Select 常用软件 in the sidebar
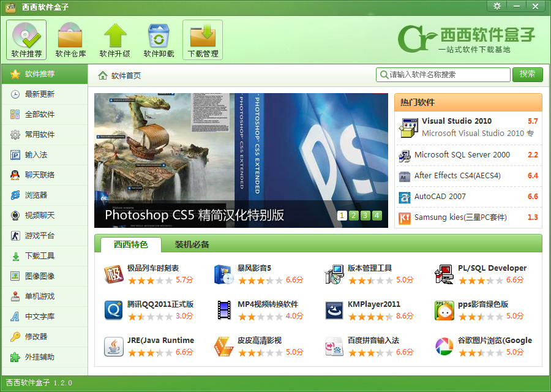The width and height of the screenshot is (551, 392). click(45, 135)
